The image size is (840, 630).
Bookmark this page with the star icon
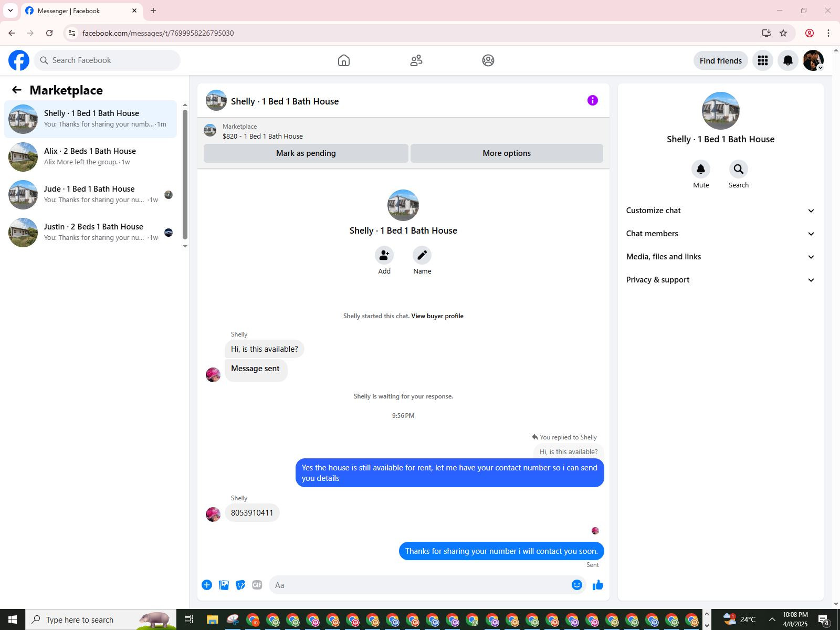tap(783, 33)
